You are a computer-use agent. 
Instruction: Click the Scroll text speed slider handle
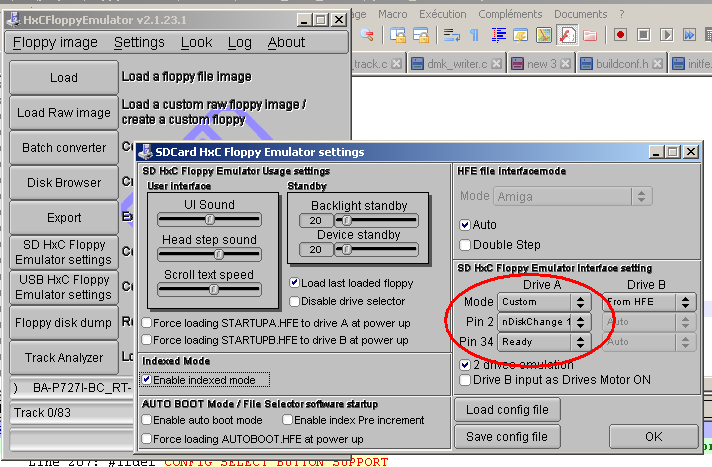214,289
